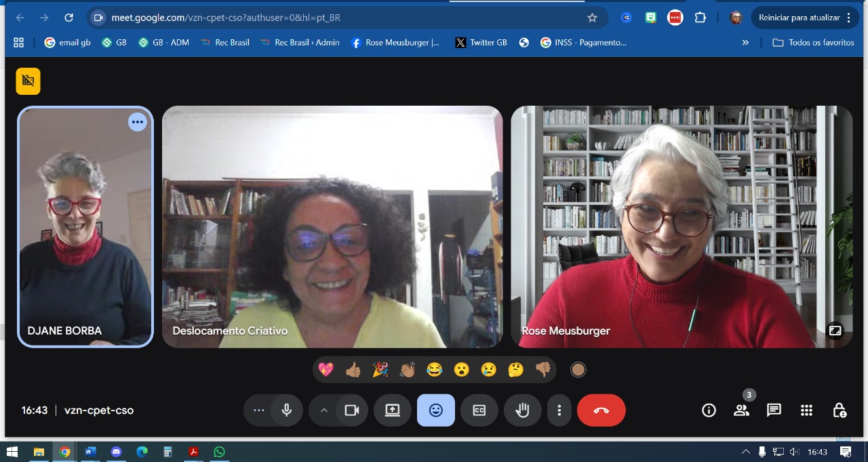Open the activities grid icon
The height and width of the screenshot is (462, 868).
(806, 410)
